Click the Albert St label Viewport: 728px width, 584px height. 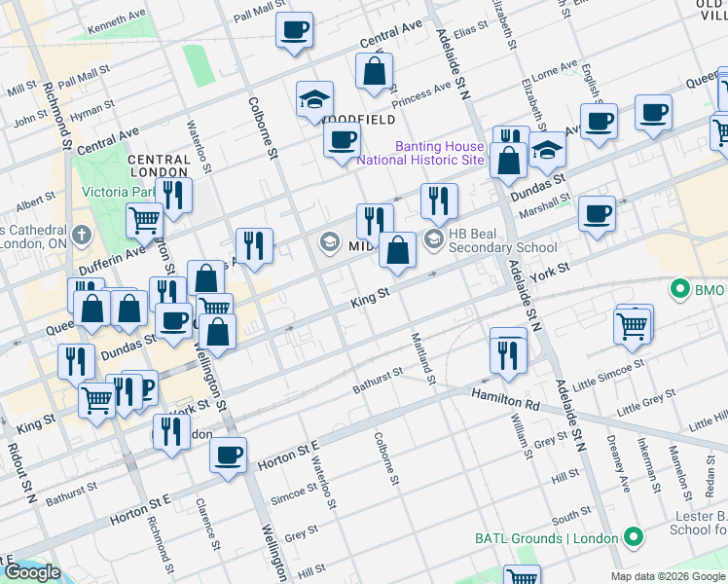[x=36, y=201]
